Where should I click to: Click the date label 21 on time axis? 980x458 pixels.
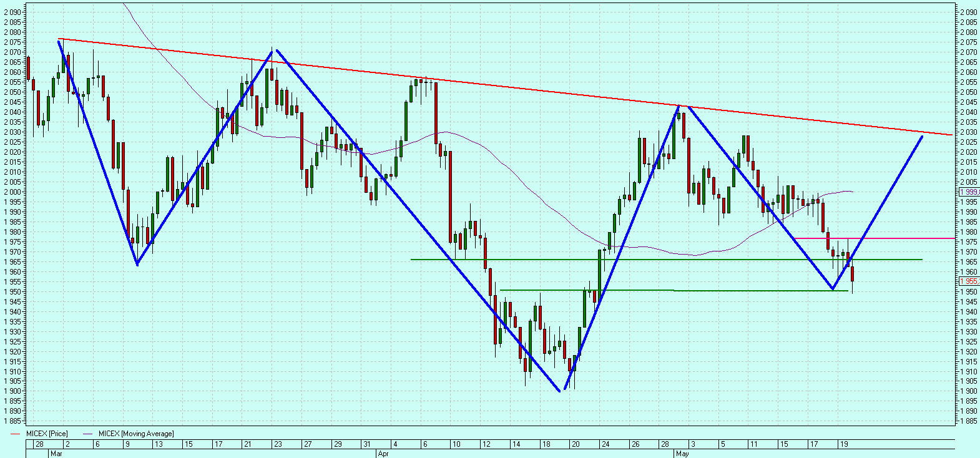[x=248, y=444]
